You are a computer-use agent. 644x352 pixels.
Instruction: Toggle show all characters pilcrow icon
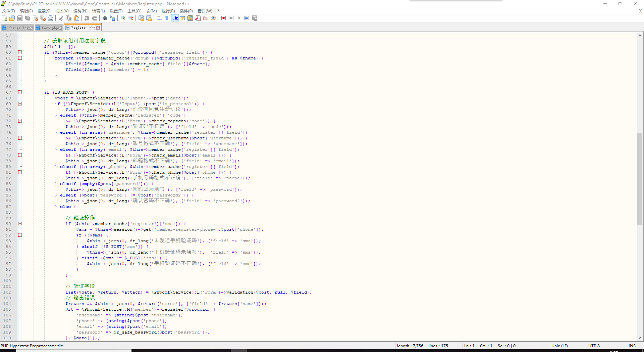[x=167, y=18]
